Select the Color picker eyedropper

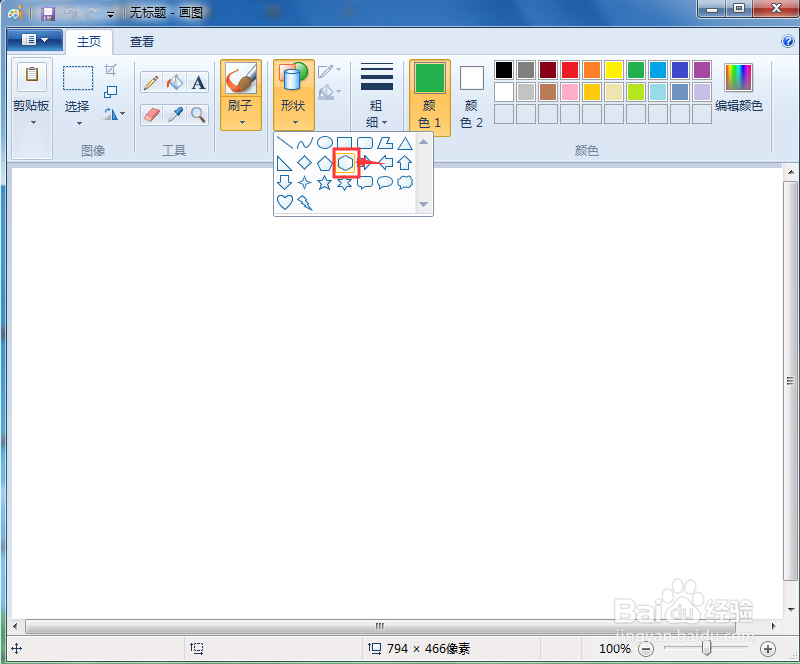175,114
